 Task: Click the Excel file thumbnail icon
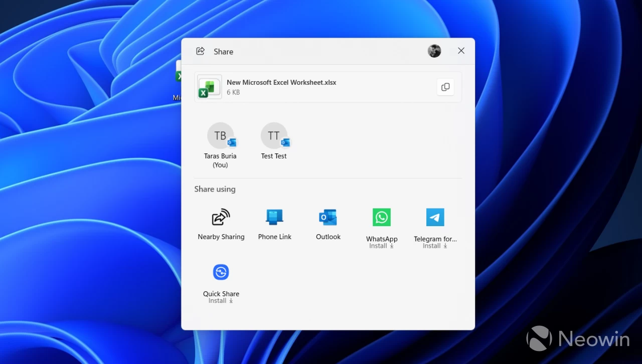coord(209,87)
